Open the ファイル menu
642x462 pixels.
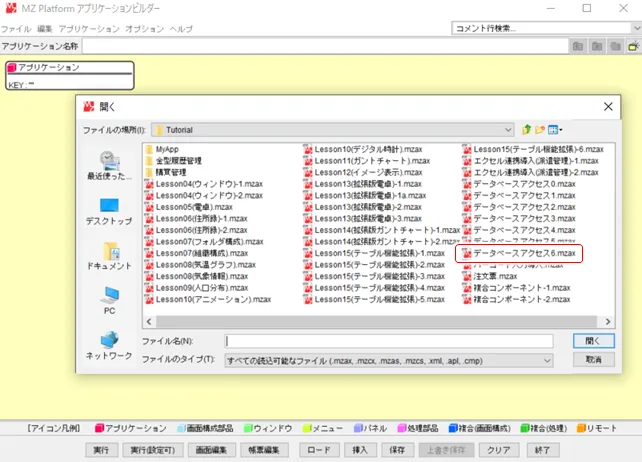coord(16,29)
